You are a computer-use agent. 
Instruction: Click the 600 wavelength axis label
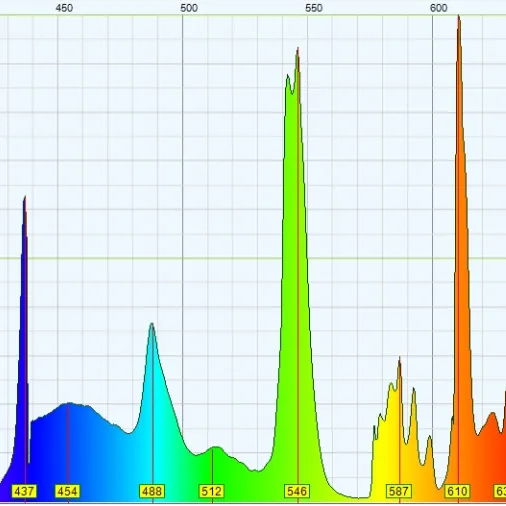[439, 8]
